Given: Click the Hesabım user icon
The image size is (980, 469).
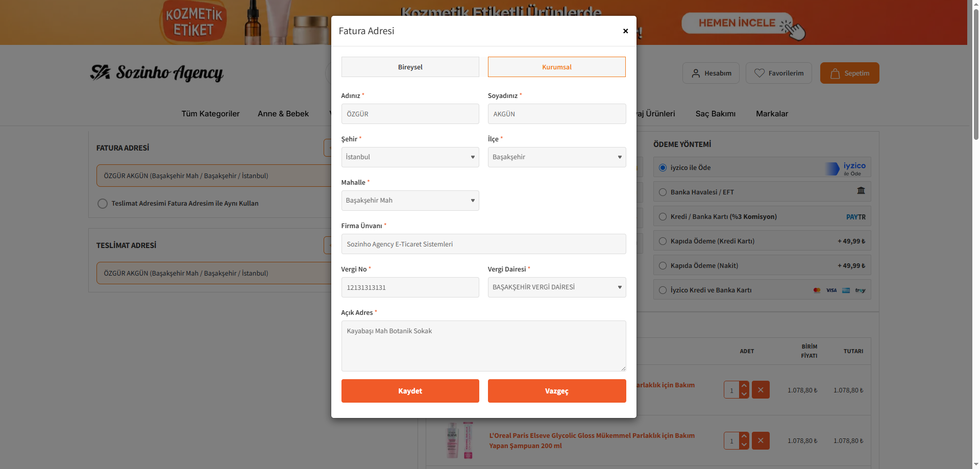Looking at the screenshot, I should pos(696,73).
